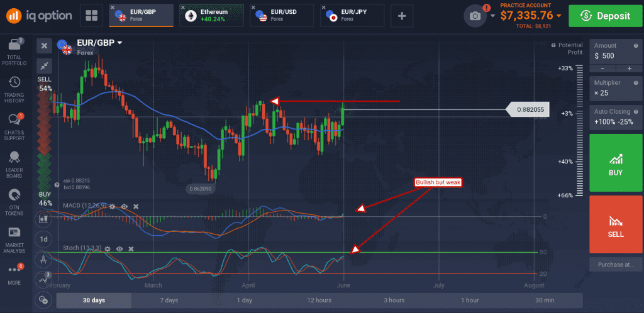Collapse the chart with shrink arrows icon

pos(44,65)
